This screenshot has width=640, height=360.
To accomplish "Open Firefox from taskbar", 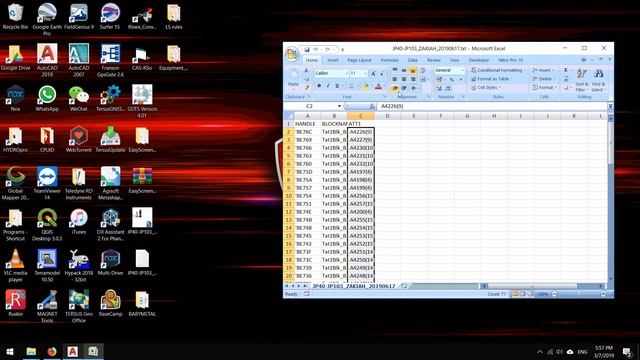I will (x=52, y=351).
